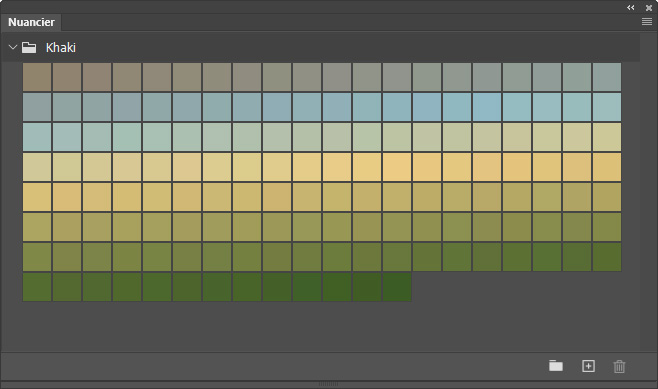Pick the first brownish-grey swatch in top row
The image size is (658, 389).
[x=37, y=77]
